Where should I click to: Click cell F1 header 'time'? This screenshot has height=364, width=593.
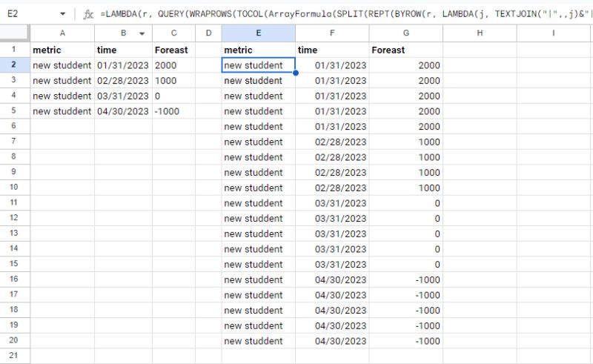pos(332,50)
